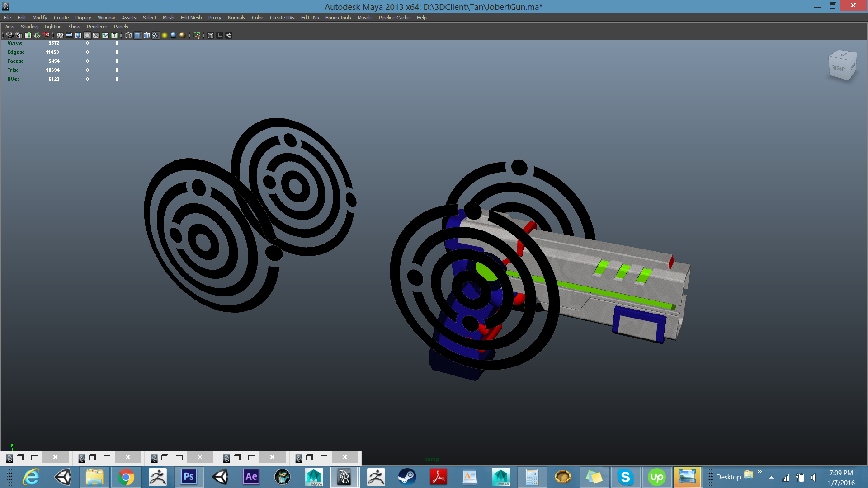Click the Isolate Select icon

click(197, 35)
